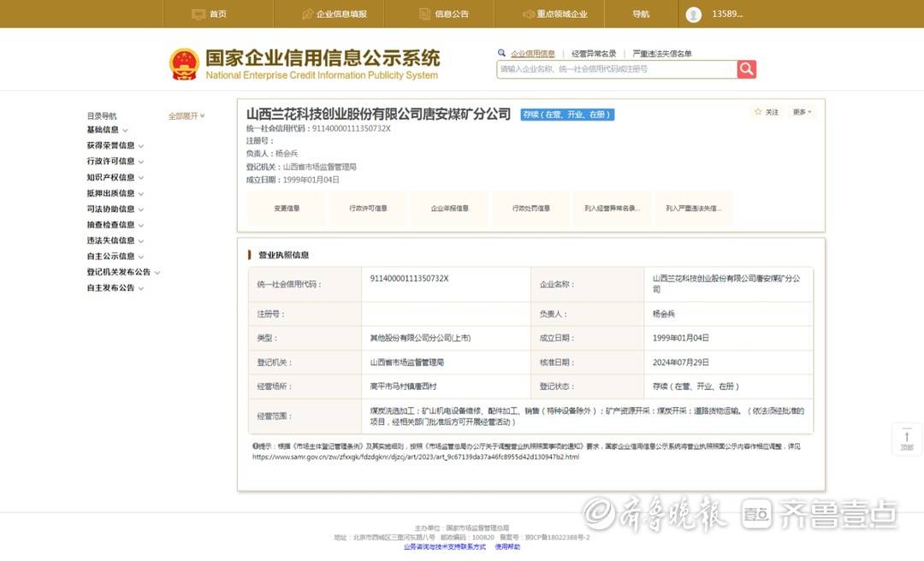
Task: Expand 违法失信信息 in directory navigation
Action: [x=115, y=240]
